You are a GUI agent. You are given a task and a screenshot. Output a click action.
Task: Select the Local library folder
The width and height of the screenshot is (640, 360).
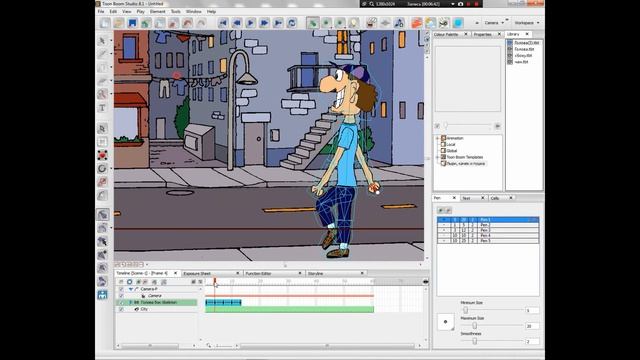coord(451,144)
